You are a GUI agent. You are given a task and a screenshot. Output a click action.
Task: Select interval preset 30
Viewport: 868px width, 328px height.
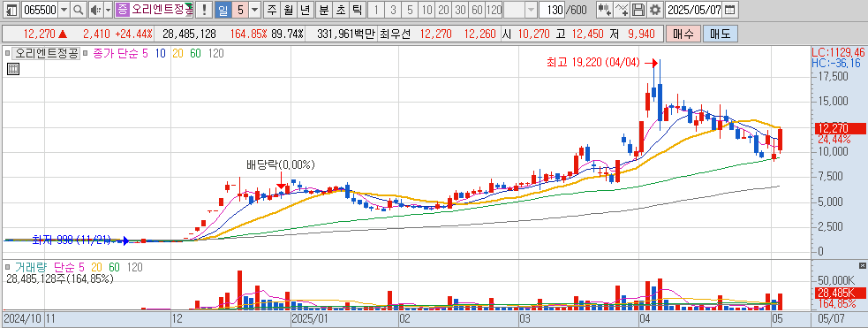point(460,10)
